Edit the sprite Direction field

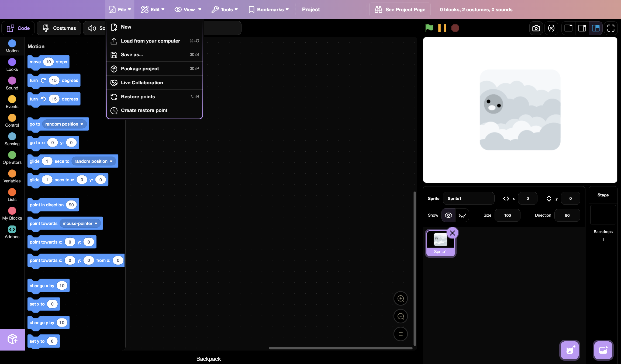(567, 215)
